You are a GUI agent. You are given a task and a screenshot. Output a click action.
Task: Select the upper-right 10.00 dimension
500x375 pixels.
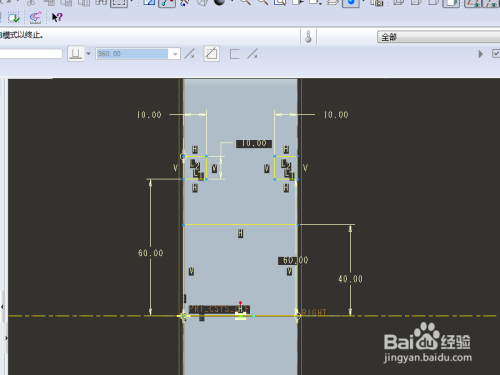(x=336, y=115)
